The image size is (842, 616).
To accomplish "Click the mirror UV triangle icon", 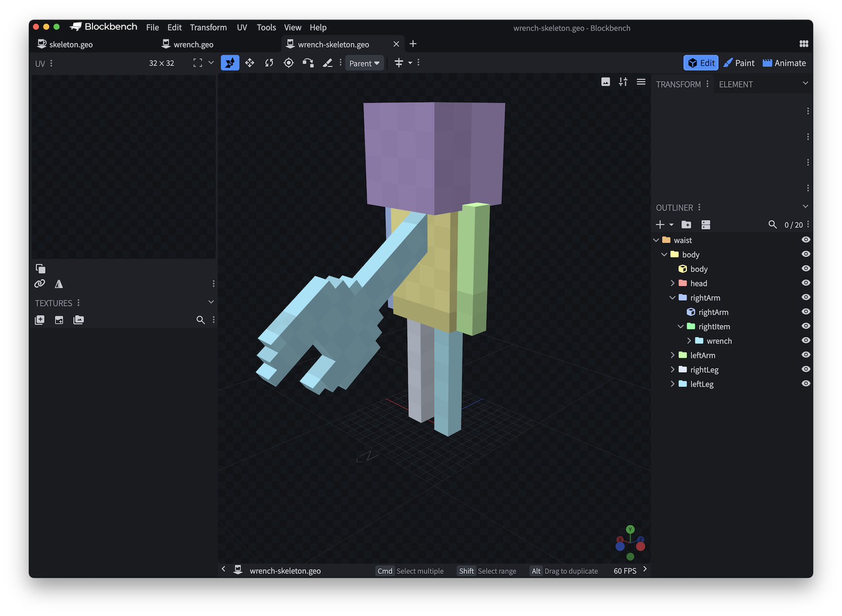I will (59, 284).
